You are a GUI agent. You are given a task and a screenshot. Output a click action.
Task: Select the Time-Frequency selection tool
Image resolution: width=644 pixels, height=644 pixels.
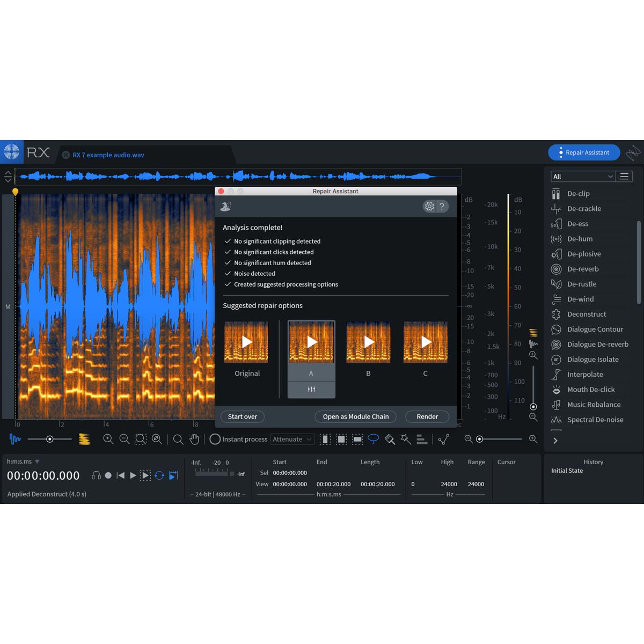point(341,439)
